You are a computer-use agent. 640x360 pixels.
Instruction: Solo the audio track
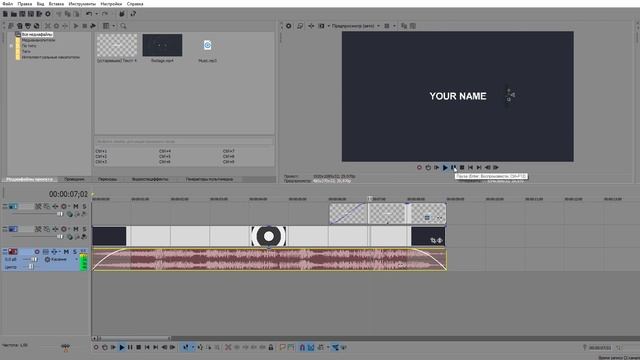tap(75, 252)
